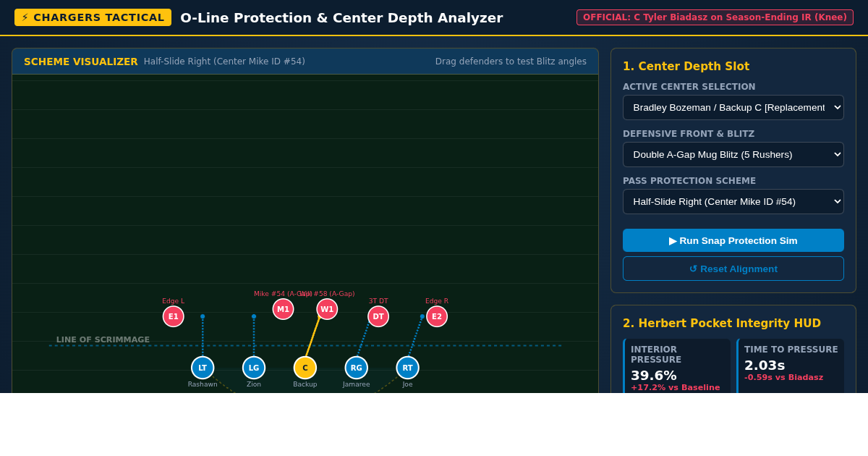Click the RT Joe lineman node
The height and width of the screenshot is (456, 868).
coord(408,368)
